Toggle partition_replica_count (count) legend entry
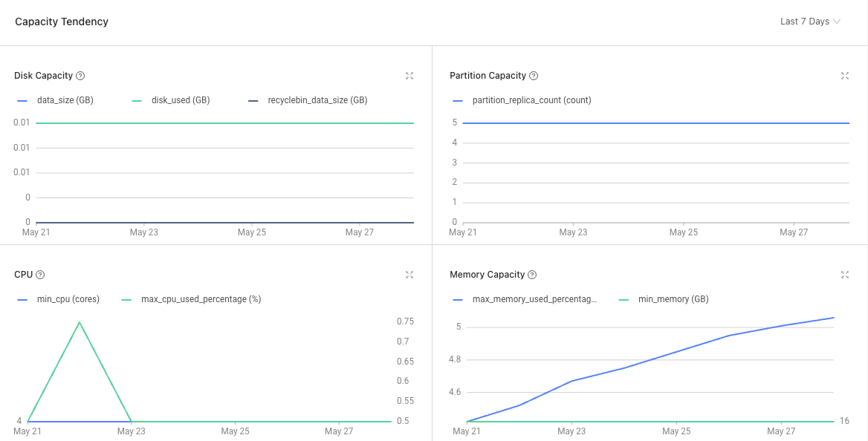This screenshot has height=441, width=868. [522, 101]
